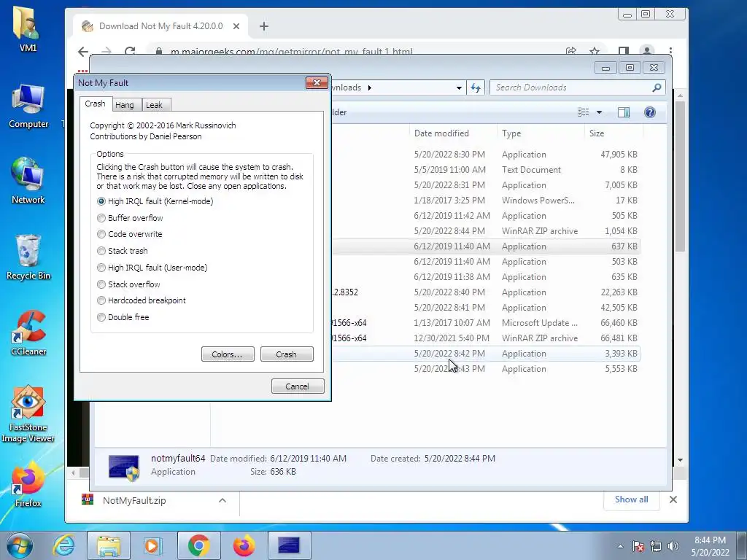The width and height of the screenshot is (747, 560).
Task: Open Chrome three-dot menu
Action: pos(670,51)
